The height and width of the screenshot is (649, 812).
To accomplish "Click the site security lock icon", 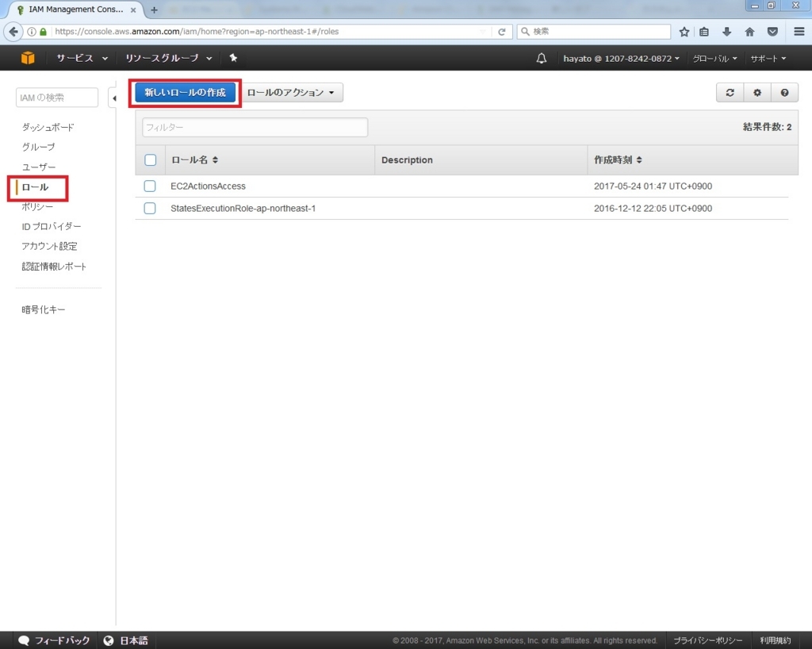I will [43, 32].
